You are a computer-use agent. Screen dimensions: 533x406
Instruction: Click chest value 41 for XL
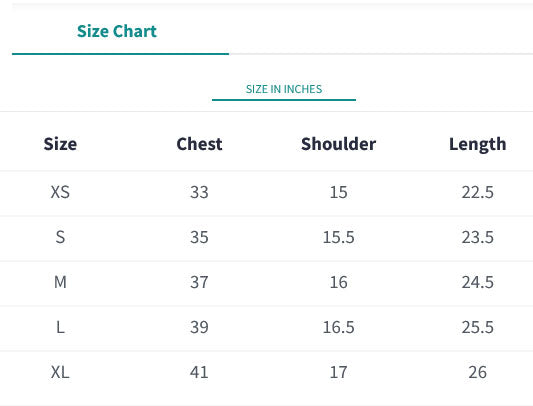(199, 372)
